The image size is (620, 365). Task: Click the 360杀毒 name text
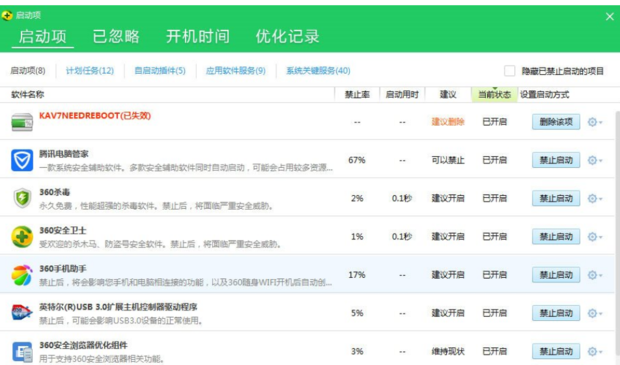(55, 192)
